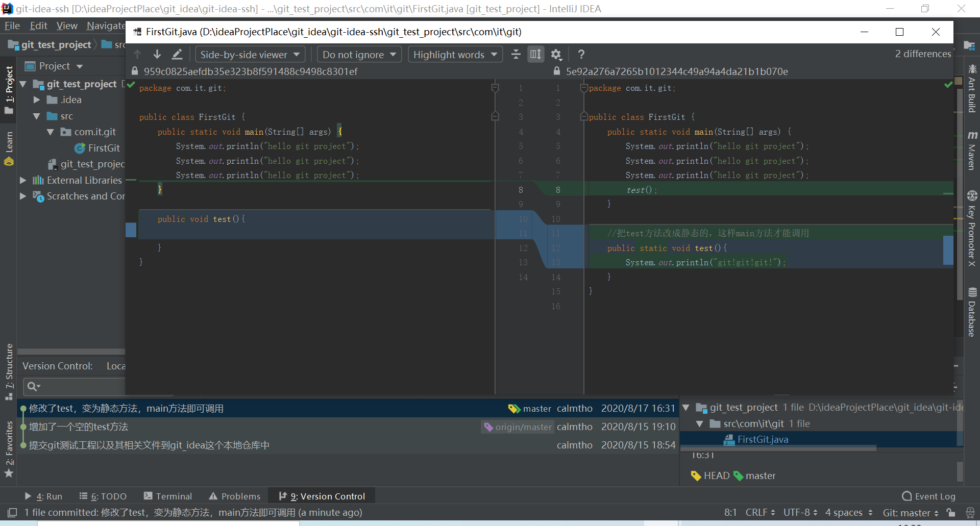Open the 4: Run tool tab
This screenshot has height=526, width=980.
tap(44, 496)
